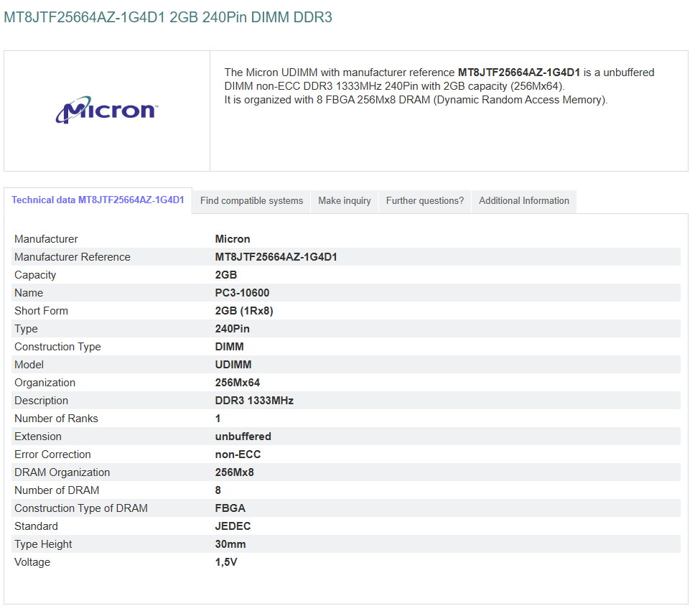
Task: Select the Name value PC3-10600
Action: click(x=242, y=293)
